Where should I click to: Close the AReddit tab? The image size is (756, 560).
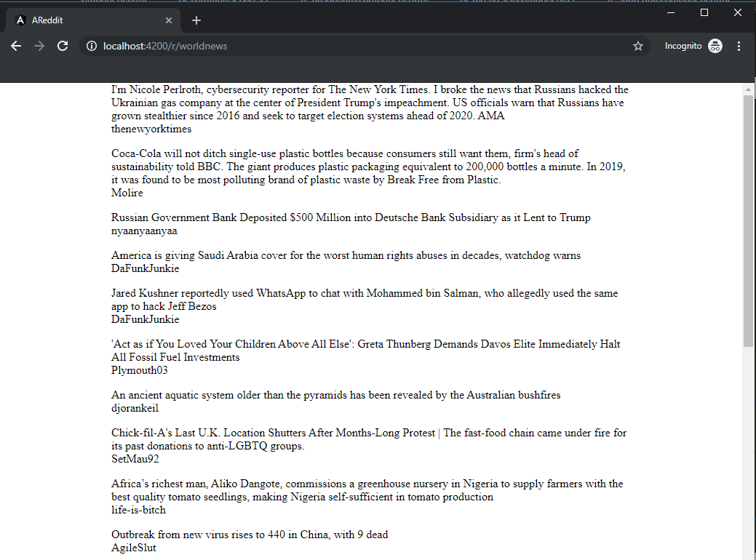pos(169,20)
